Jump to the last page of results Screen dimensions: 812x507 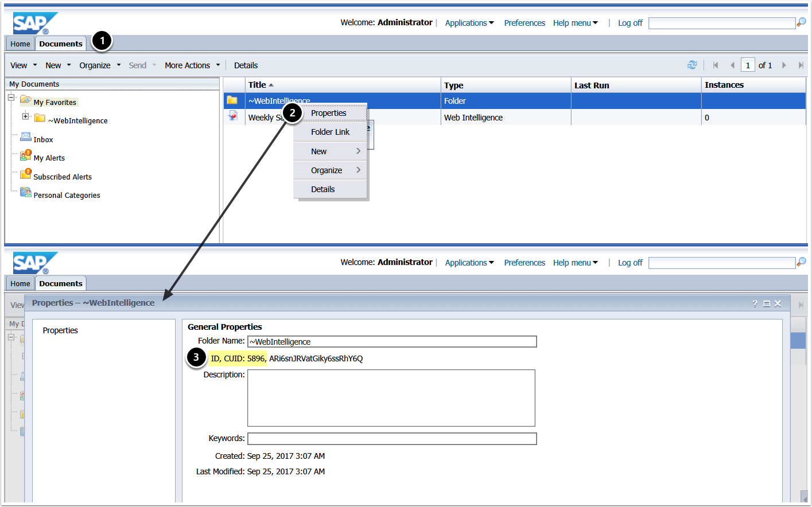801,65
